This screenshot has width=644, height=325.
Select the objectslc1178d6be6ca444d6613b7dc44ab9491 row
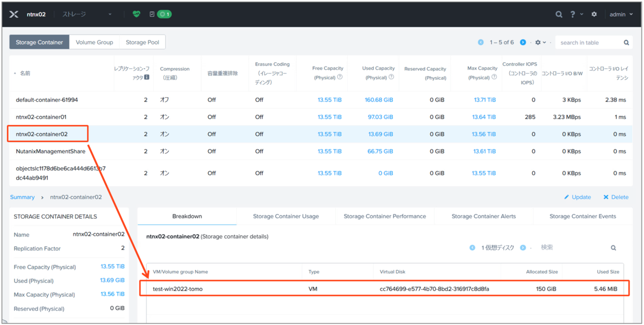coord(321,173)
